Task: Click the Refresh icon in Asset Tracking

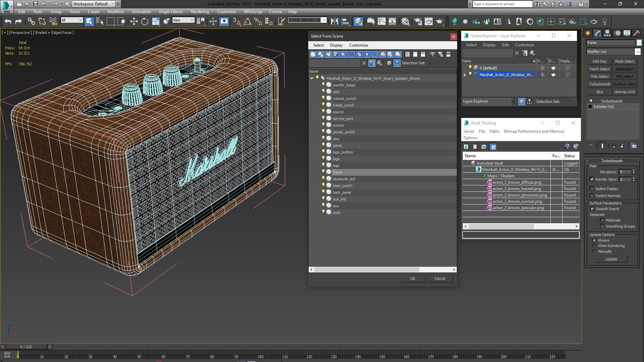Action: pyautogui.click(x=466, y=146)
